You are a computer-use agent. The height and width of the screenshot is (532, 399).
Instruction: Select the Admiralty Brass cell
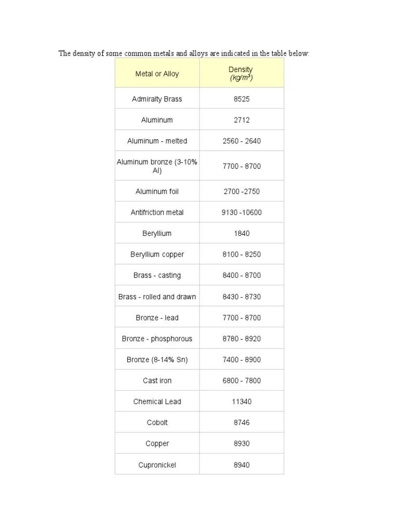tap(157, 99)
